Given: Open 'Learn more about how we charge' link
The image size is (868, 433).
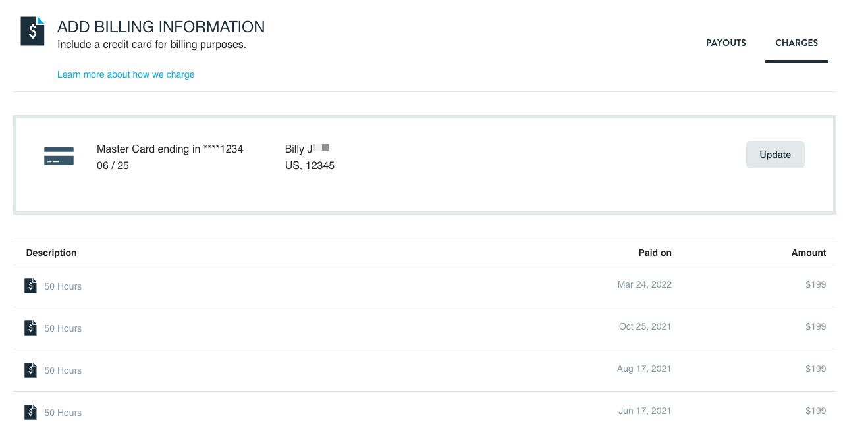Looking at the screenshot, I should (126, 74).
